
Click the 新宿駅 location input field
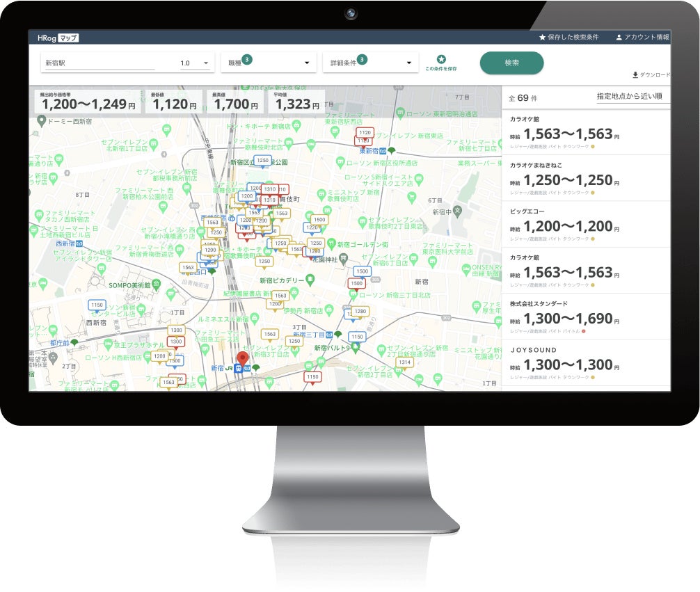pos(100,63)
